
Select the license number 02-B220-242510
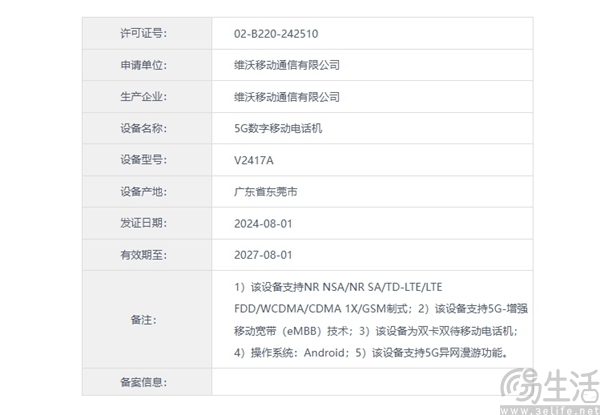click(x=276, y=34)
